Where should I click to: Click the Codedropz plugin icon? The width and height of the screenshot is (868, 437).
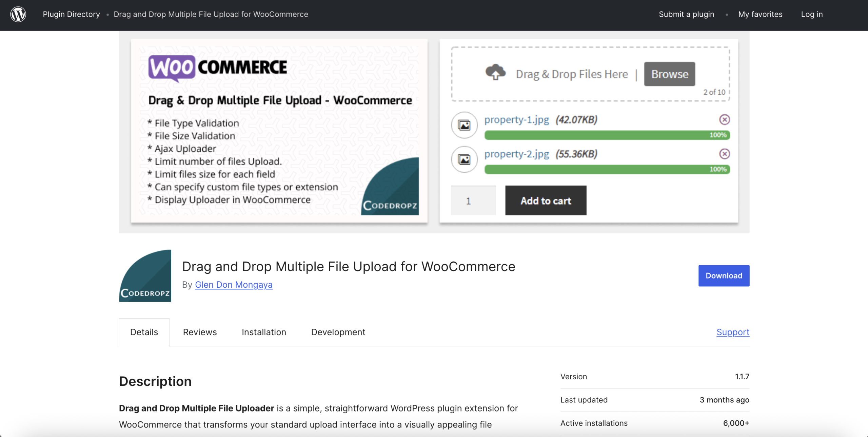pos(145,276)
